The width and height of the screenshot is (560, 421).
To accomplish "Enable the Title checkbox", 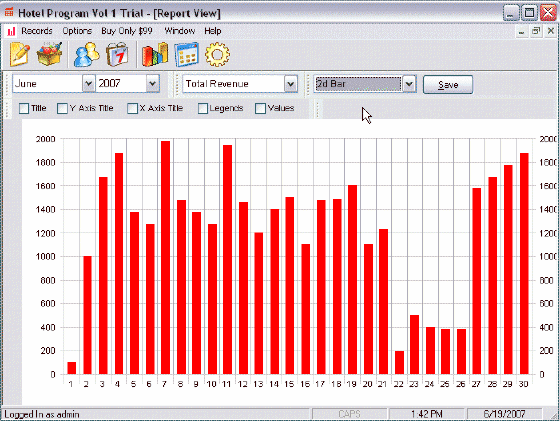I will point(24,109).
